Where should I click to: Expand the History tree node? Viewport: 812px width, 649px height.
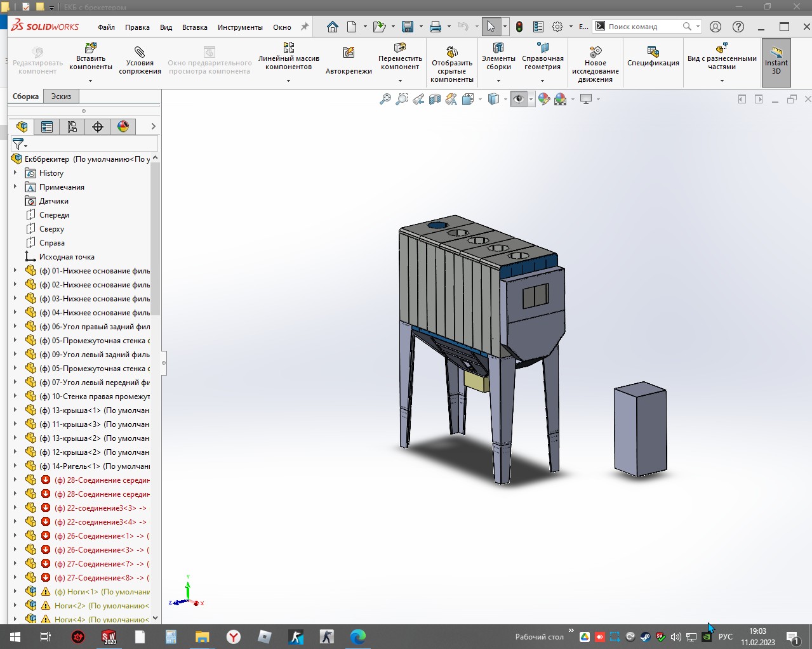tap(15, 173)
